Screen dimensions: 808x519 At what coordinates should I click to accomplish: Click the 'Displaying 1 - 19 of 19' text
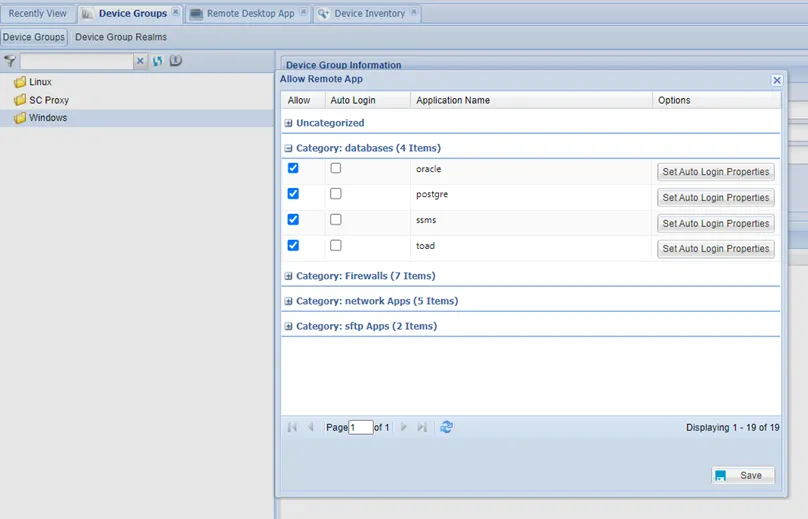(x=732, y=427)
